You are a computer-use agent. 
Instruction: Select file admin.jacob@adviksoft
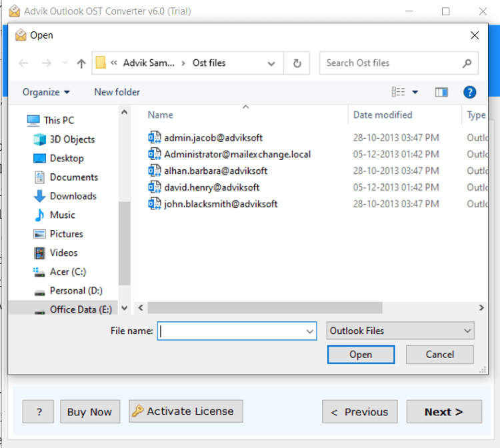[213, 138]
